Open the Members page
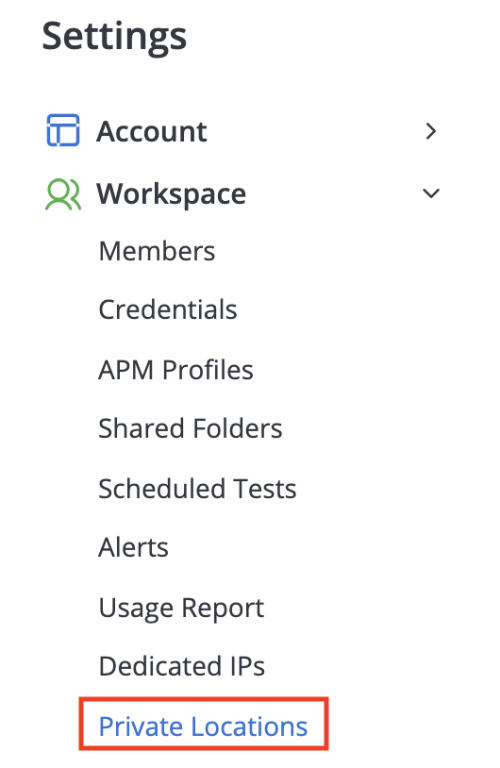 point(157,251)
